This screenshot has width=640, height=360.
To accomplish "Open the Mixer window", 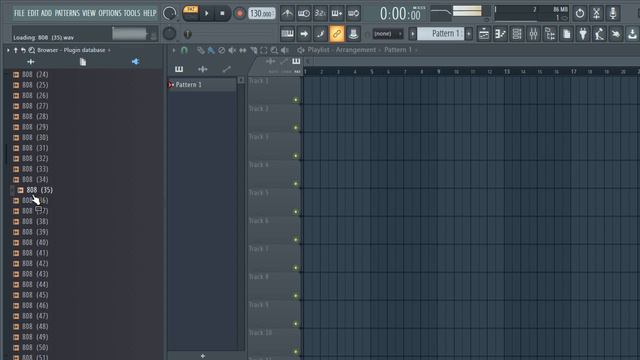I will 533,34.
